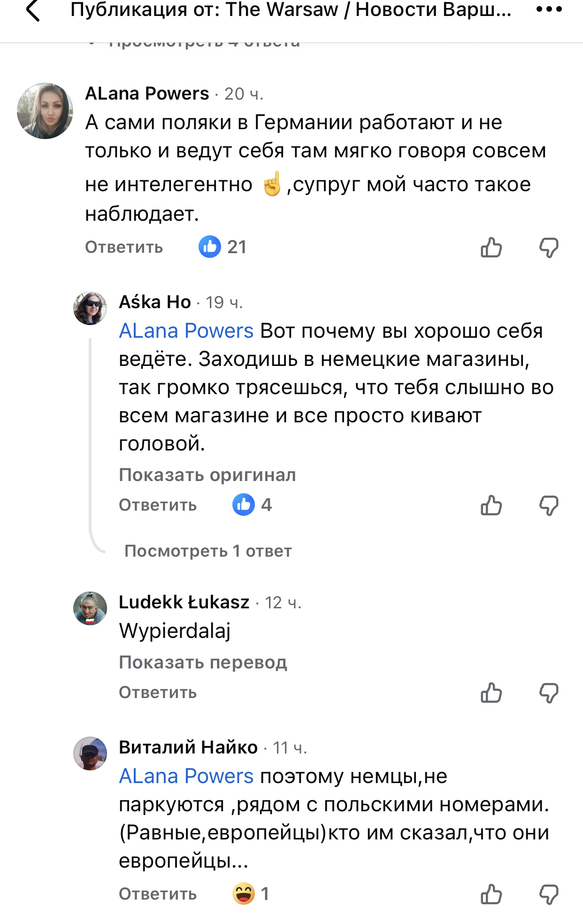Expand 'Посмотреть 1 ответ' replies

(x=208, y=551)
